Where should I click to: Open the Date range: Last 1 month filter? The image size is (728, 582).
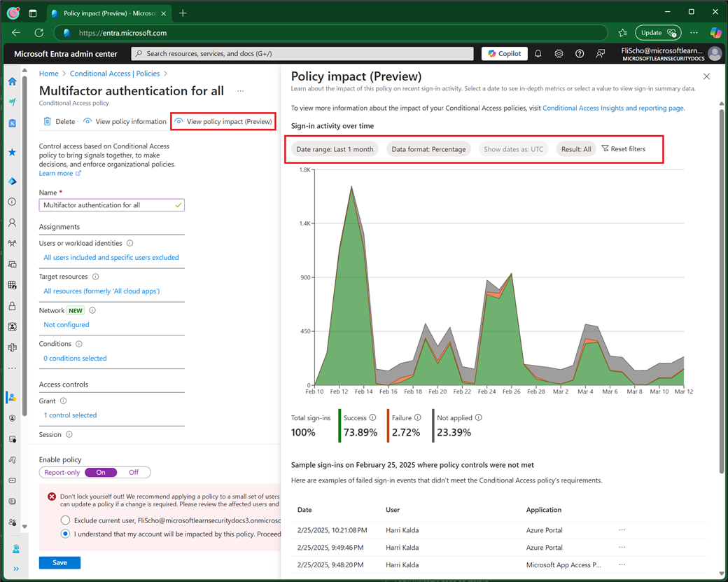coord(335,149)
